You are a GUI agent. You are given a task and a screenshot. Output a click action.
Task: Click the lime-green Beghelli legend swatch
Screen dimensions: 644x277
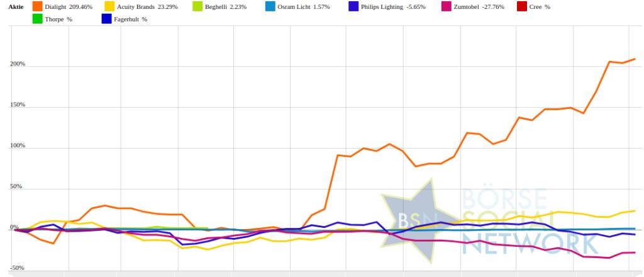click(x=196, y=7)
